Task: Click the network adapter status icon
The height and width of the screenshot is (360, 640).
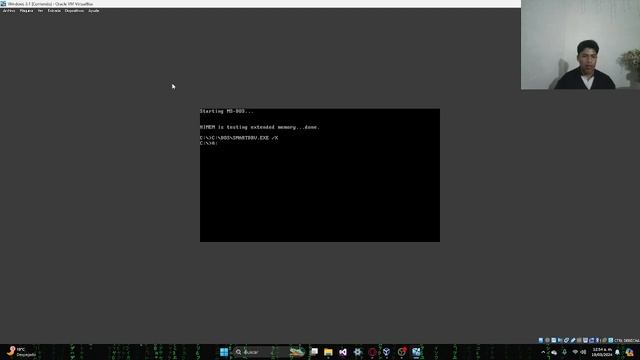Action: coord(567,340)
